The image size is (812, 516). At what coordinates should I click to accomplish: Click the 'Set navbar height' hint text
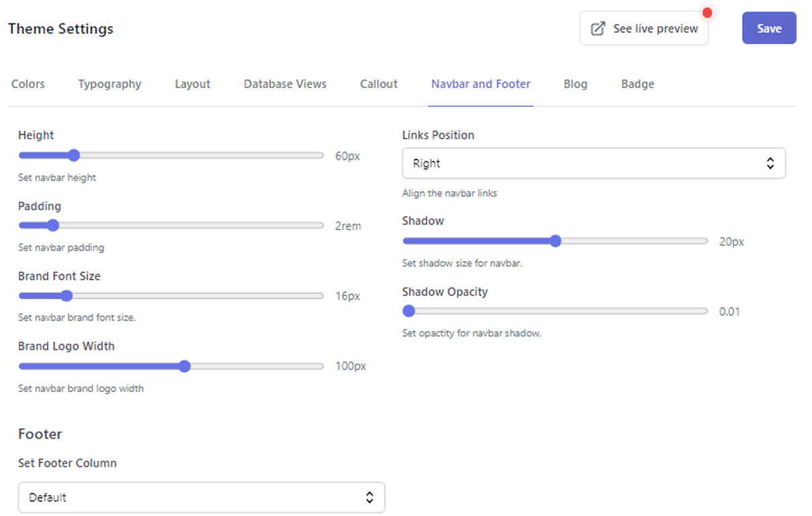(57, 177)
